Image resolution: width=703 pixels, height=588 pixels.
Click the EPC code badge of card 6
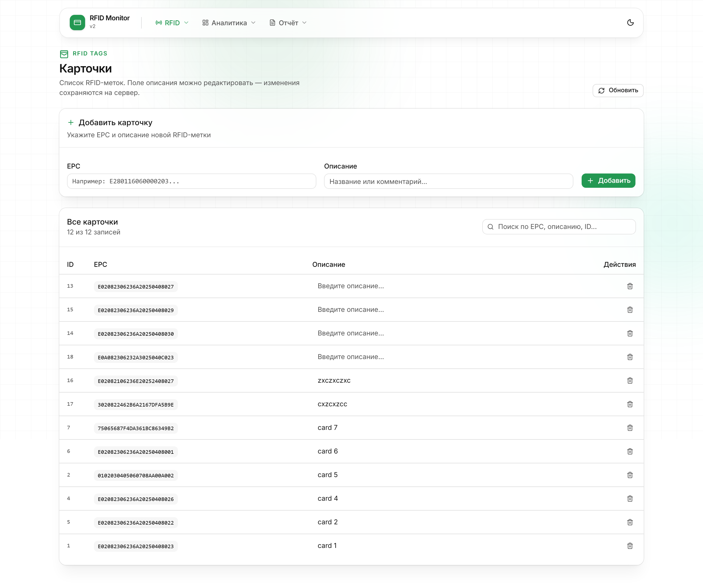pos(136,452)
